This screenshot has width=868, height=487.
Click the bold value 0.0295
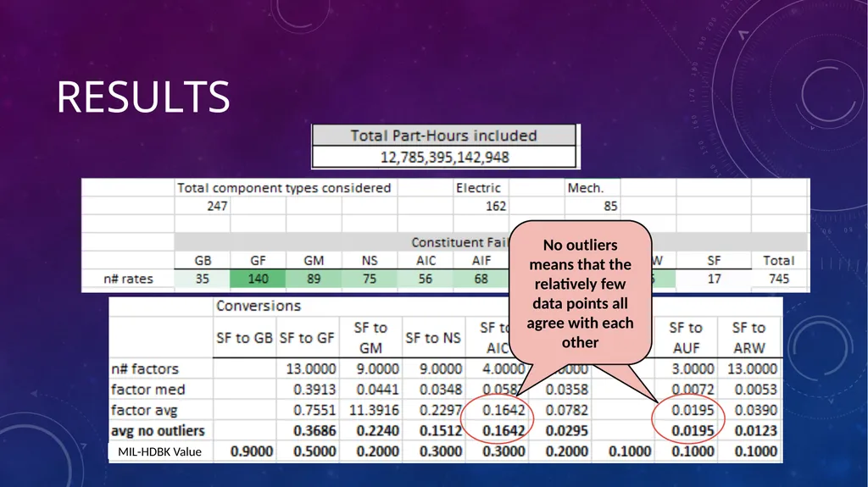[x=567, y=431]
